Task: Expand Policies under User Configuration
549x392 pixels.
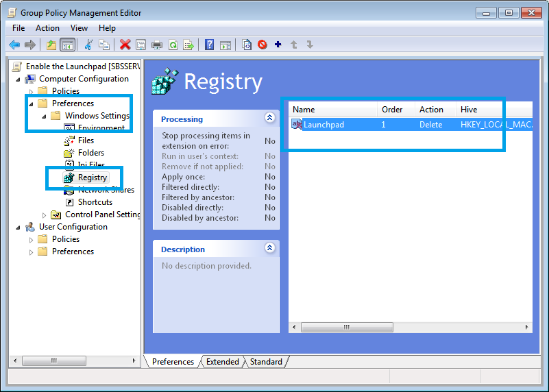Action: click(x=31, y=239)
